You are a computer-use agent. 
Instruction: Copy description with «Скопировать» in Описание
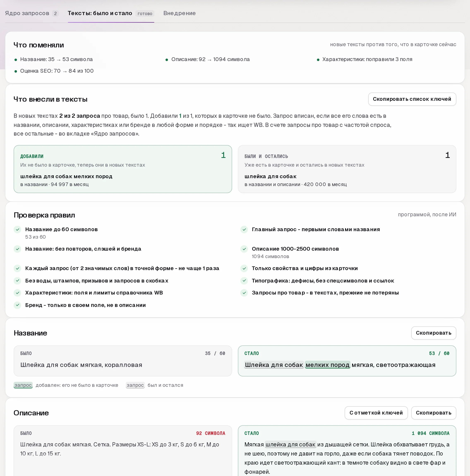[433, 413]
